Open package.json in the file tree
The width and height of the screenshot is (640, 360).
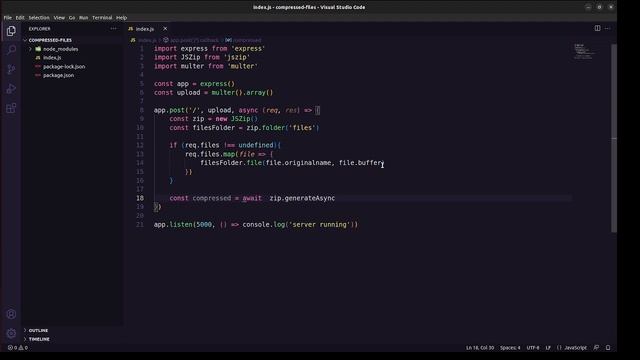click(x=58, y=75)
